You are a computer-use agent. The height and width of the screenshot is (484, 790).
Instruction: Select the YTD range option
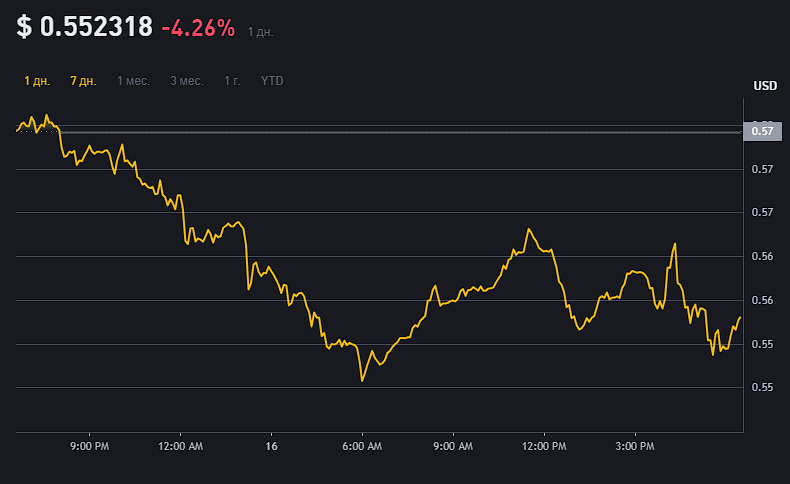[x=272, y=81]
